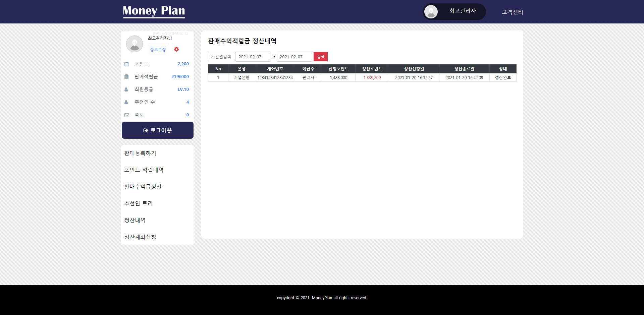Click the coin stack icon beside 포인트
The height and width of the screenshot is (315, 644).
point(126,64)
